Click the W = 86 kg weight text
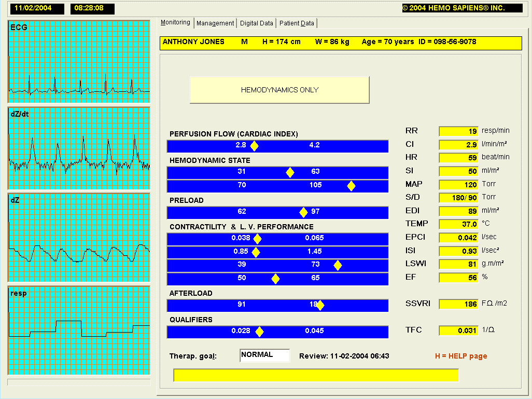This screenshot has height=399, width=532. [332, 42]
